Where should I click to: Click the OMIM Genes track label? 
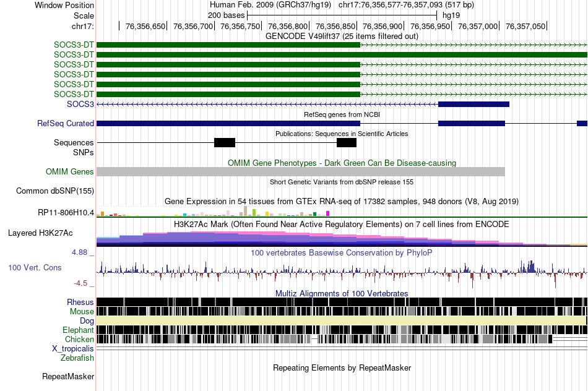pyautogui.click(x=70, y=172)
